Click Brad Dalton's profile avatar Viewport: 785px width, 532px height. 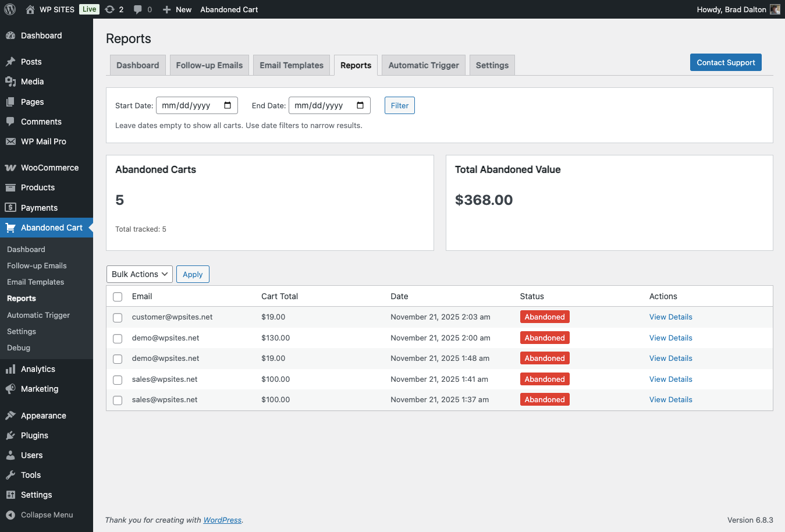[x=775, y=9]
